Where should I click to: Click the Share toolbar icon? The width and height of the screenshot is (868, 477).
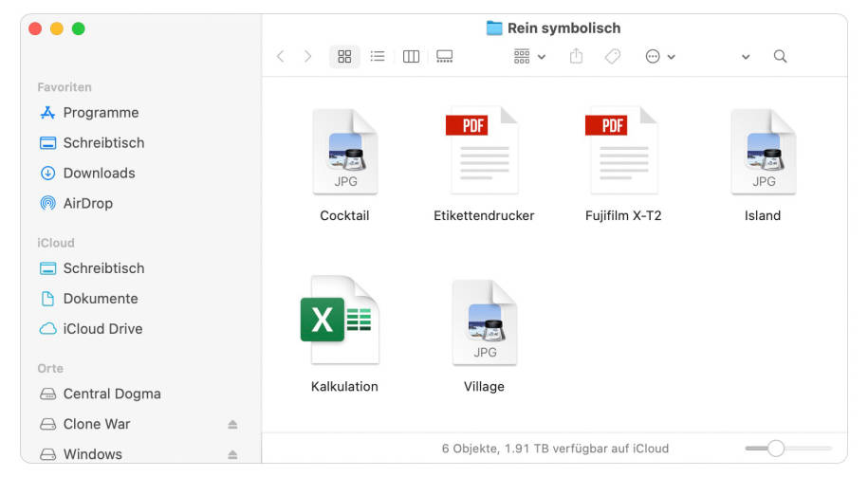click(x=576, y=57)
